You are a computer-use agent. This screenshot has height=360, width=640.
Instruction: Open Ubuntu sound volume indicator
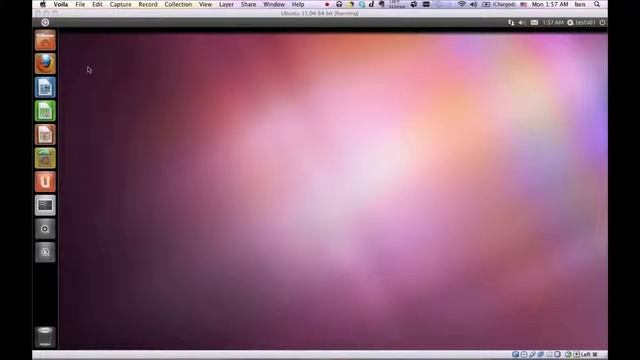pos(522,22)
